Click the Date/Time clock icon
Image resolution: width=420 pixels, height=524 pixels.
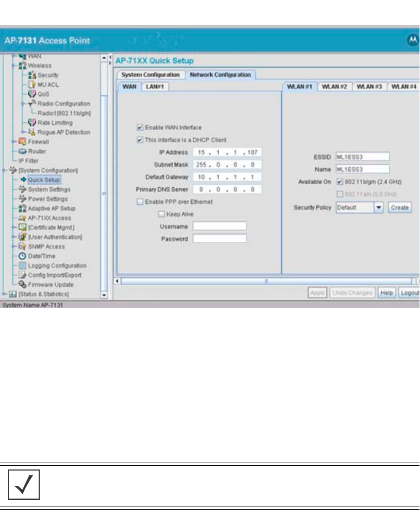pyautogui.click(x=22, y=256)
